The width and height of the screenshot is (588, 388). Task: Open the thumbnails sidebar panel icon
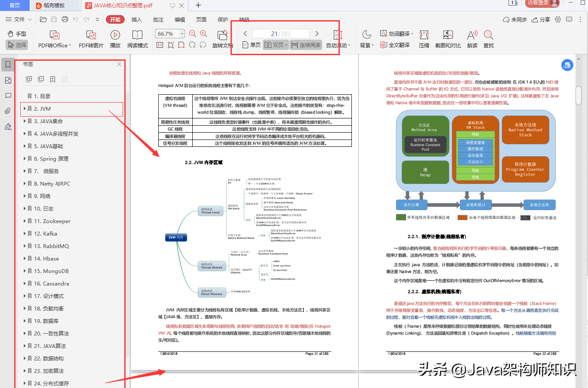(x=8, y=81)
